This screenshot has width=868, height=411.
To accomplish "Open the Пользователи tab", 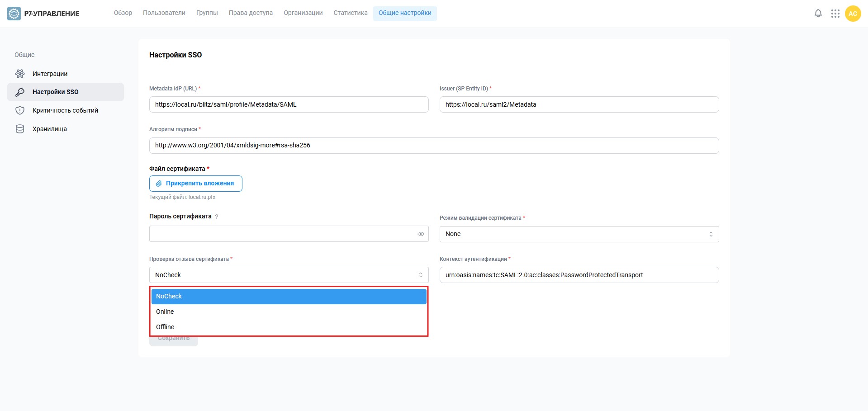I will tap(164, 13).
